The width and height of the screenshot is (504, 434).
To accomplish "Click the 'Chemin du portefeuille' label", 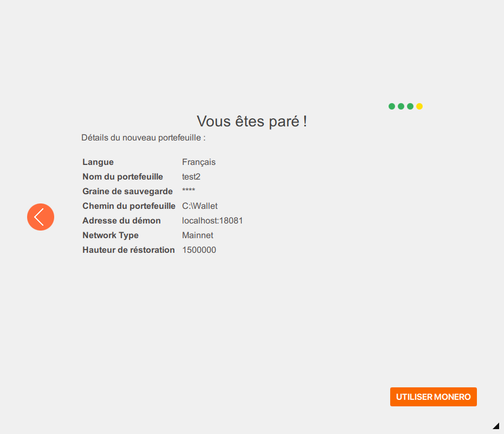I will point(129,206).
